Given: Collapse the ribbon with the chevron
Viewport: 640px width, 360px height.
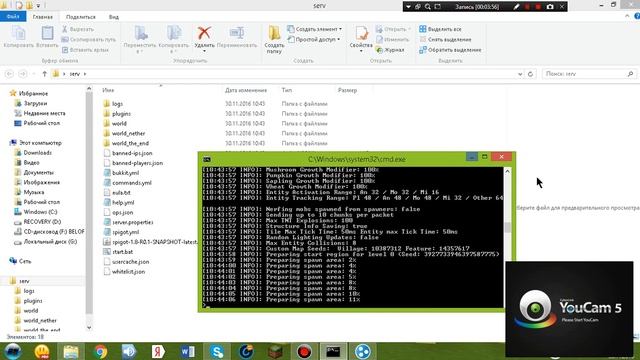Looking at the screenshot, I should point(627,16).
